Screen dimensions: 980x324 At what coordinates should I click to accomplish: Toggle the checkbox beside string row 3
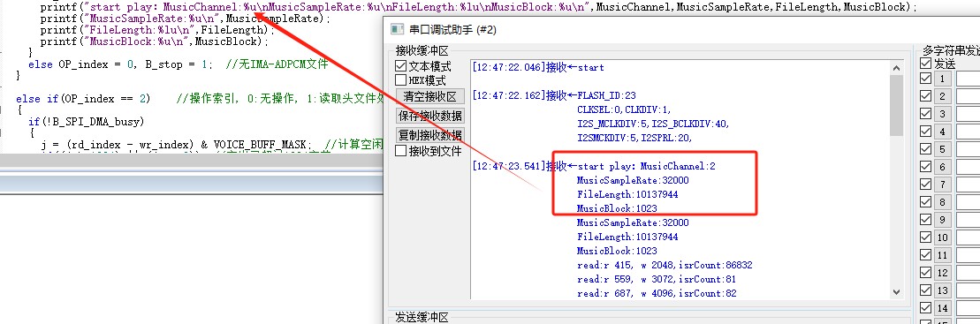pyautogui.click(x=925, y=114)
